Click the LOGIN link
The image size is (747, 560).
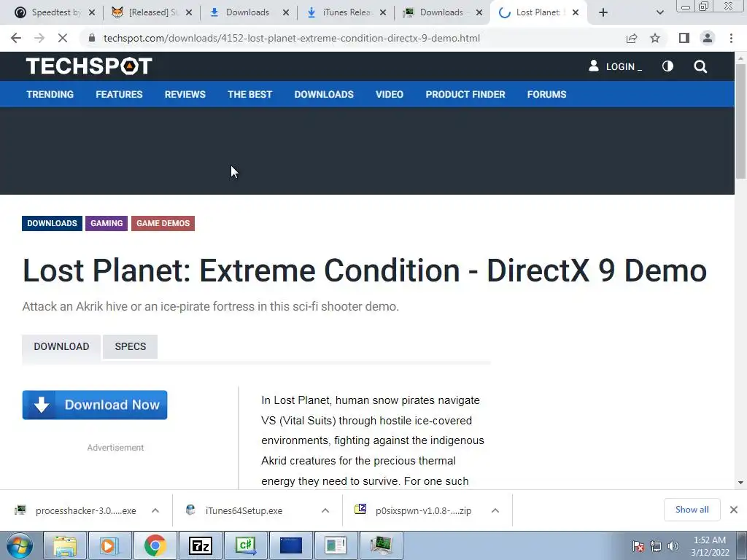(616, 66)
